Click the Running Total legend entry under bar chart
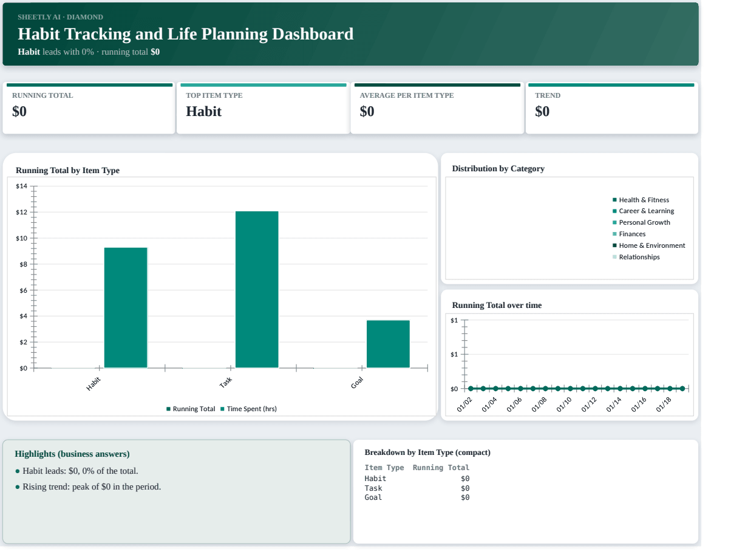Image resolution: width=745 pixels, height=560 pixels. (x=191, y=409)
